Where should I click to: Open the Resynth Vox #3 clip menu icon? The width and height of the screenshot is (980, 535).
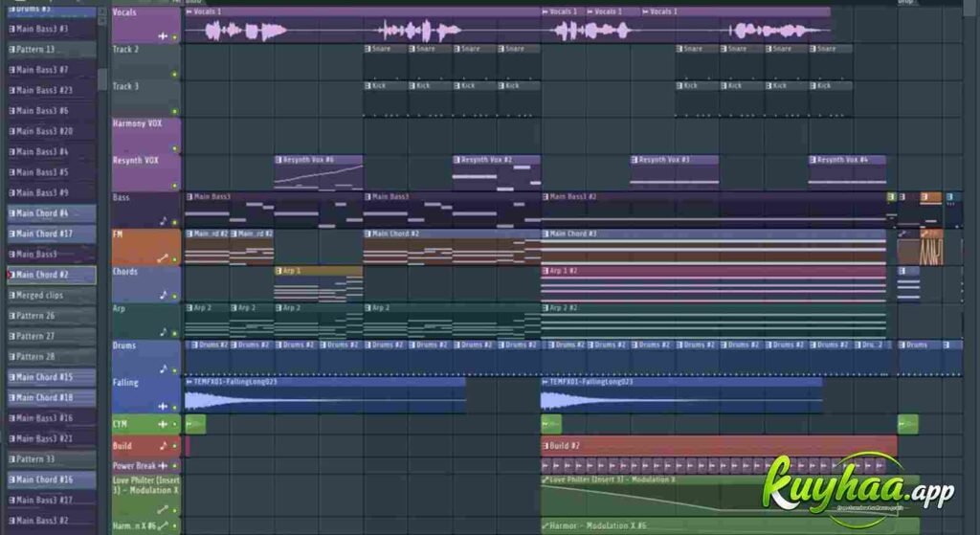pos(635,160)
